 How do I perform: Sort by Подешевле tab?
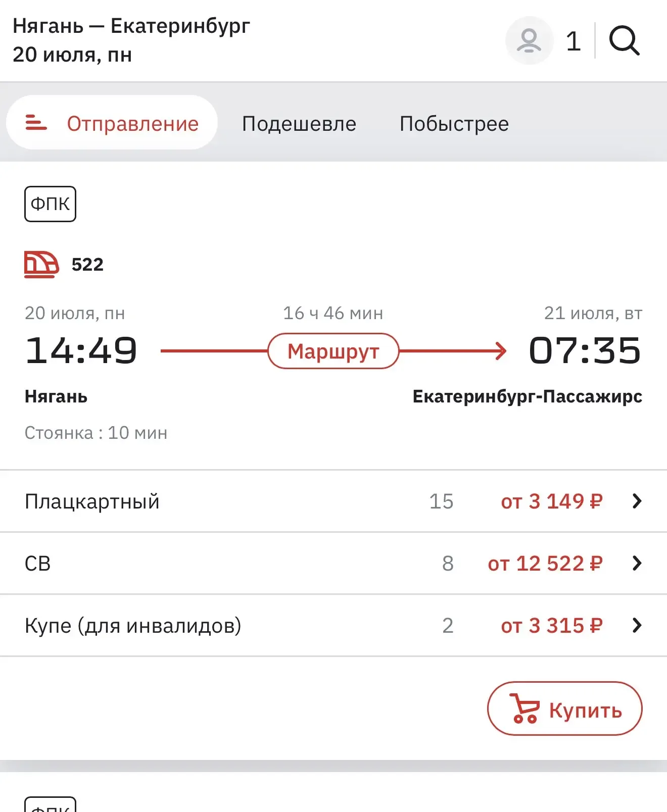click(299, 124)
